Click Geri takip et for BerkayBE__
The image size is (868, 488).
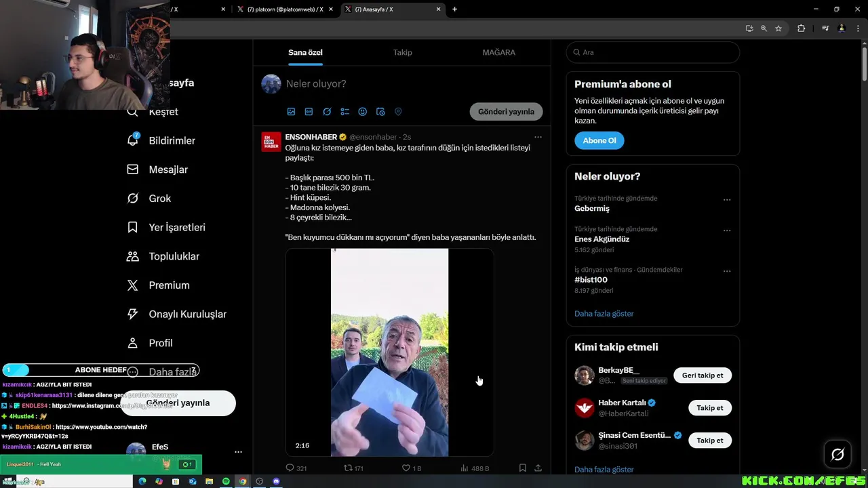[703, 375]
